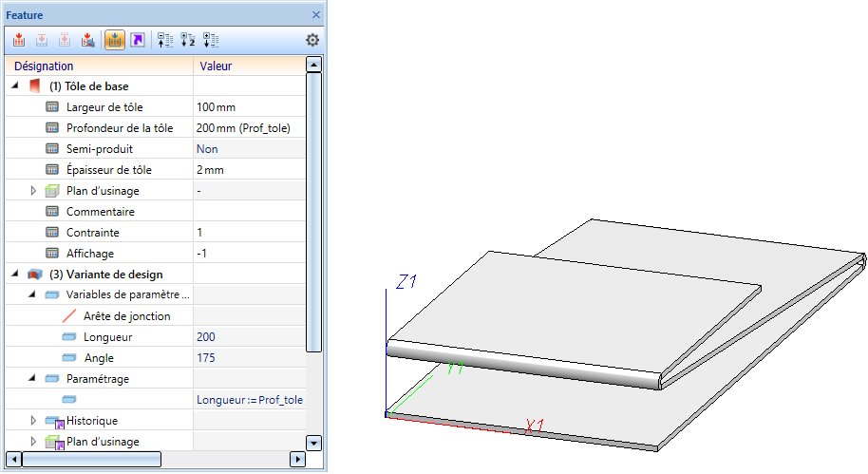Click the Z1 axis label in viewport
This screenshot has width=868, height=474.
click(406, 282)
